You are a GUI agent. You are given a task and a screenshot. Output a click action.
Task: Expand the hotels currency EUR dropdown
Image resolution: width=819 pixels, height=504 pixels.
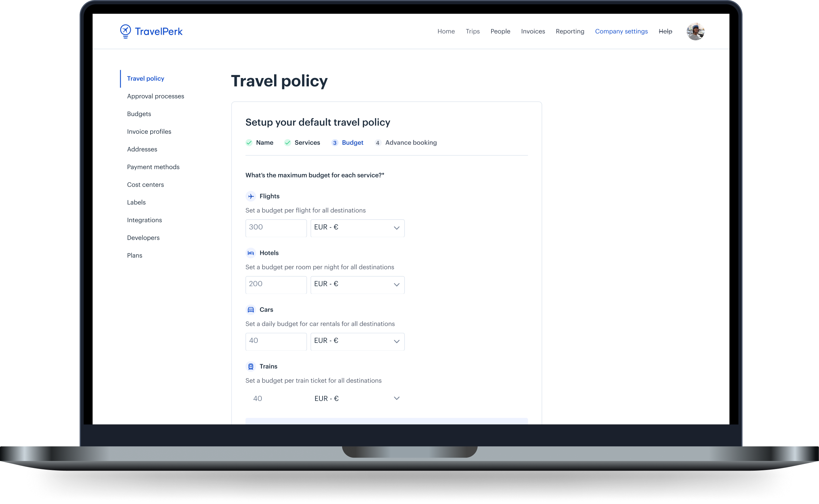pyautogui.click(x=357, y=284)
